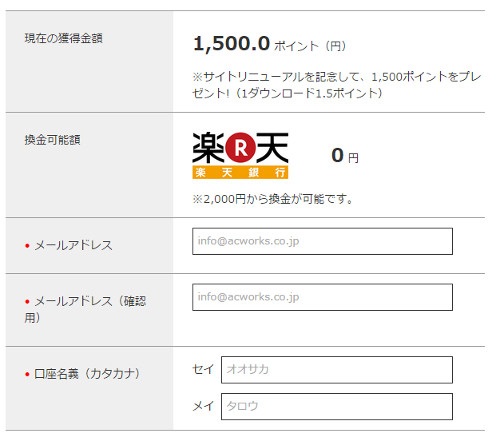Click the 1,500.0 ポイント amount
The image size is (500, 441).
270,44
